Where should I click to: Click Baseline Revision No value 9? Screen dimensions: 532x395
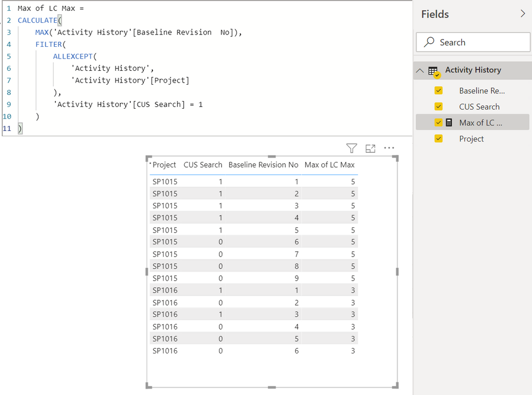pyautogui.click(x=296, y=278)
